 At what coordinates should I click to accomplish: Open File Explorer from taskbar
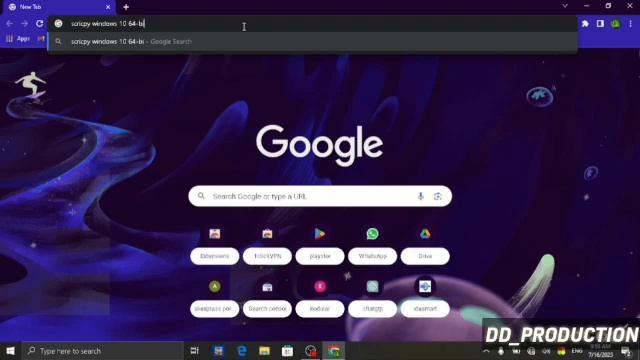point(264,351)
